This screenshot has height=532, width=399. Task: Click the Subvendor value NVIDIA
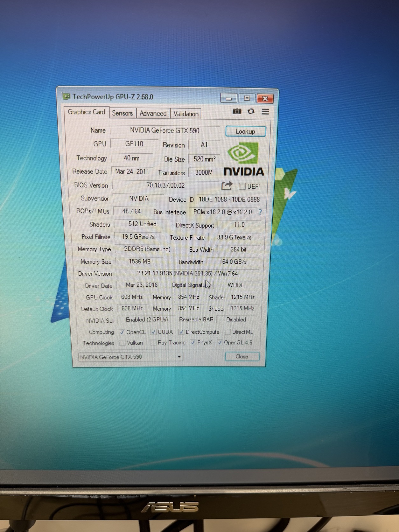tap(139, 199)
